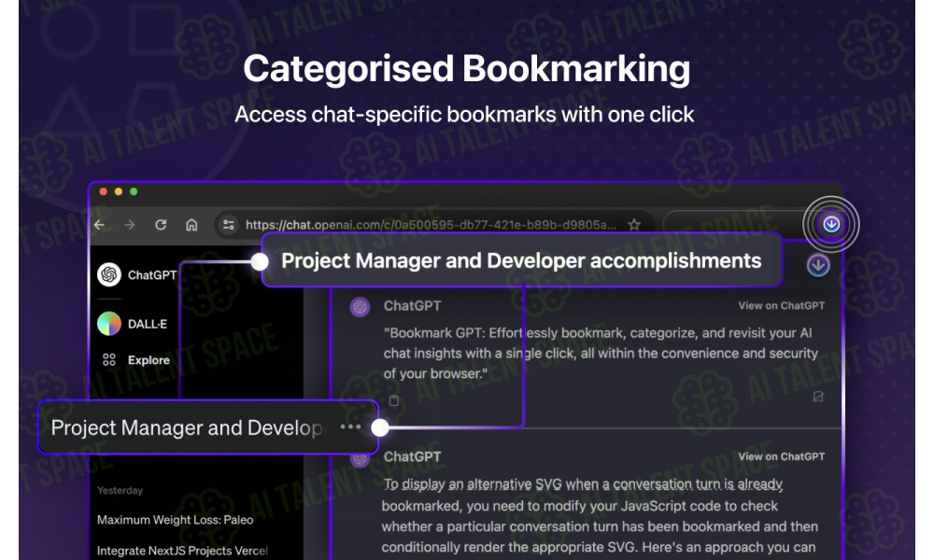Open second View on ChatGPT link
This screenshot has width=934, height=560.
(x=782, y=456)
